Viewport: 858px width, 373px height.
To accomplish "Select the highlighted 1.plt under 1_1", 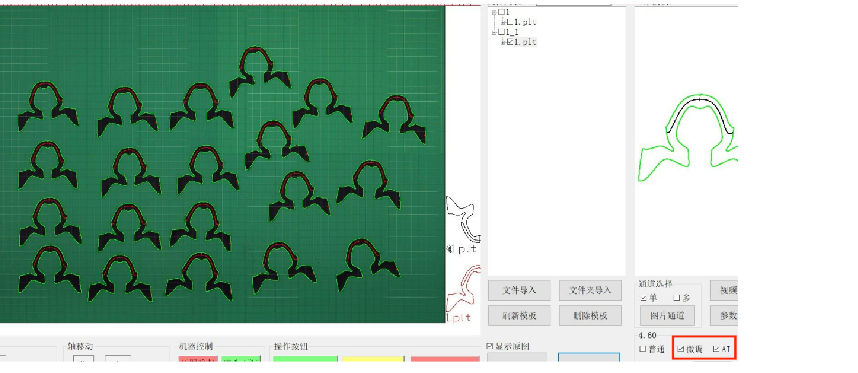I will [525, 42].
